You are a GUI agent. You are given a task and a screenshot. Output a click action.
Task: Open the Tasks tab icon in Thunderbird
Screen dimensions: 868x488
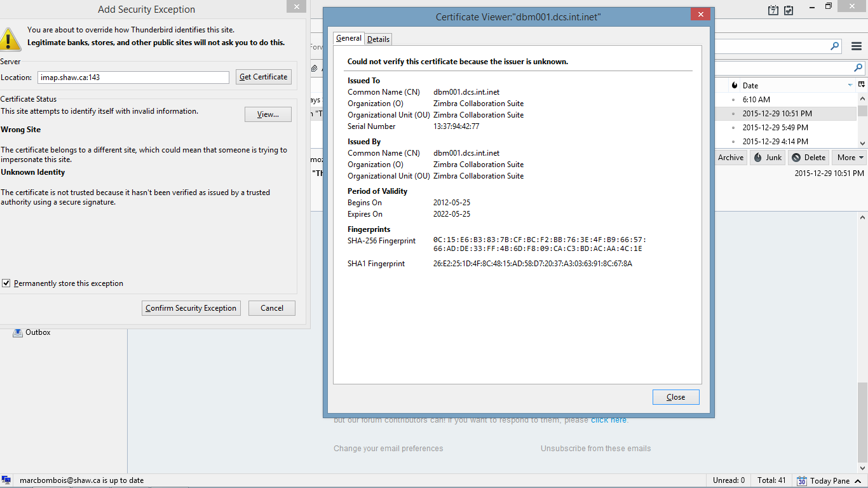click(789, 10)
